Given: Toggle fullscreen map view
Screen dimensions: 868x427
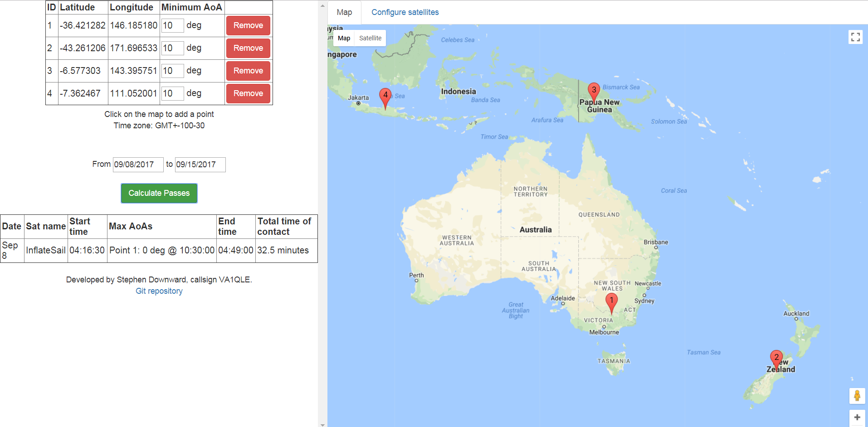Looking at the screenshot, I should 855,37.
